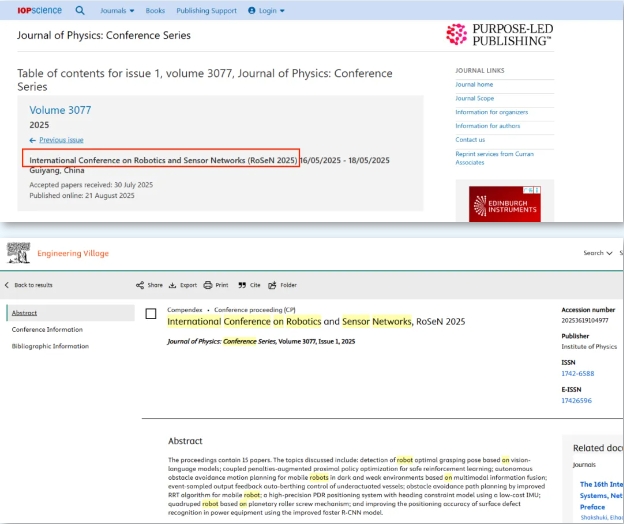The width and height of the screenshot is (624, 524).
Task: Expand the Login dropdown
Action: pyautogui.click(x=267, y=11)
